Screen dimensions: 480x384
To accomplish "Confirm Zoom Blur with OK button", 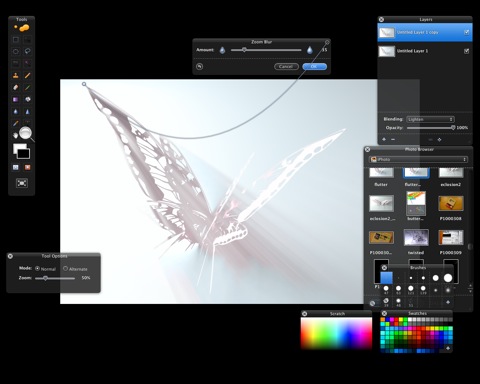I will click(x=314, y=66).
